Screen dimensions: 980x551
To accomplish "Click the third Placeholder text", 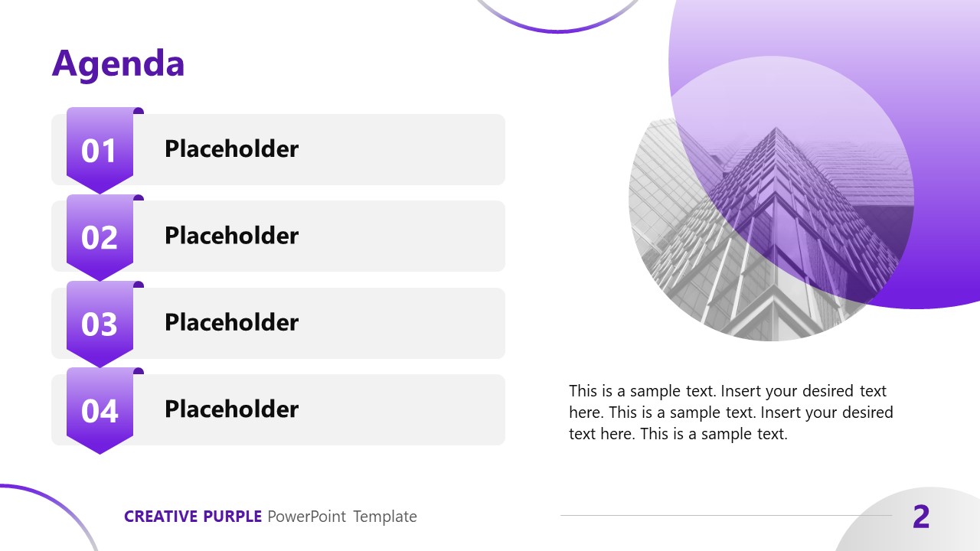I will pos(231,322).
